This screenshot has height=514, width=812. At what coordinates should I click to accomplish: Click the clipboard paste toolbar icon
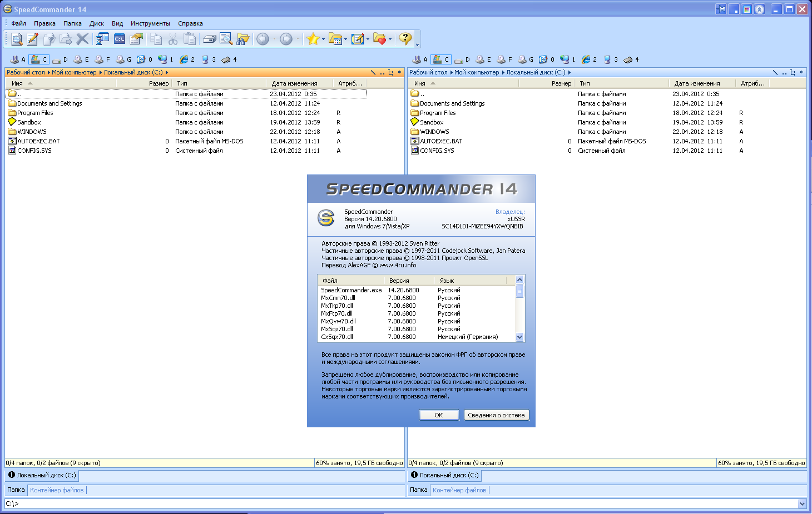coord(190,39)
